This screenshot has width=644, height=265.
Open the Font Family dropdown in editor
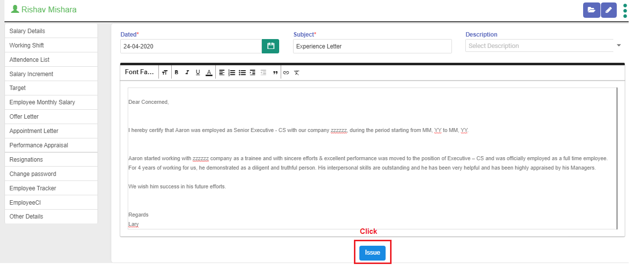coord(140,72)
